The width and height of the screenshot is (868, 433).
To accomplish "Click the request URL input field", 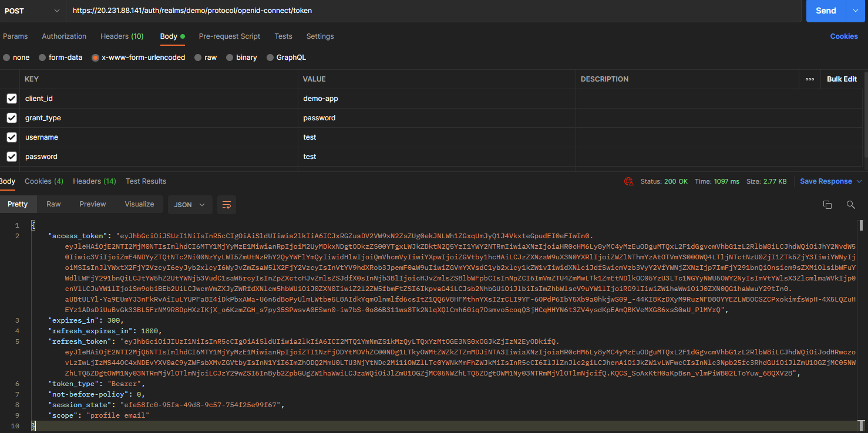I will coord(411,10).
